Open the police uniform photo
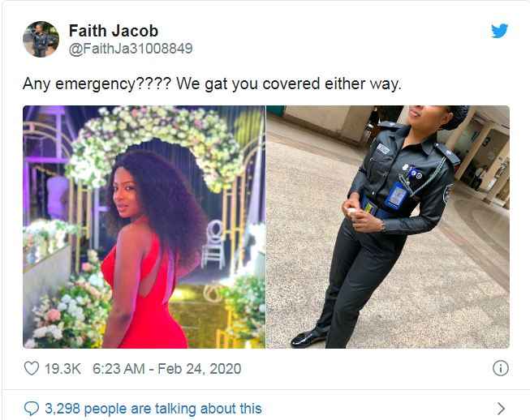Viewport: 530px width, 420px height. pos(388,227)
